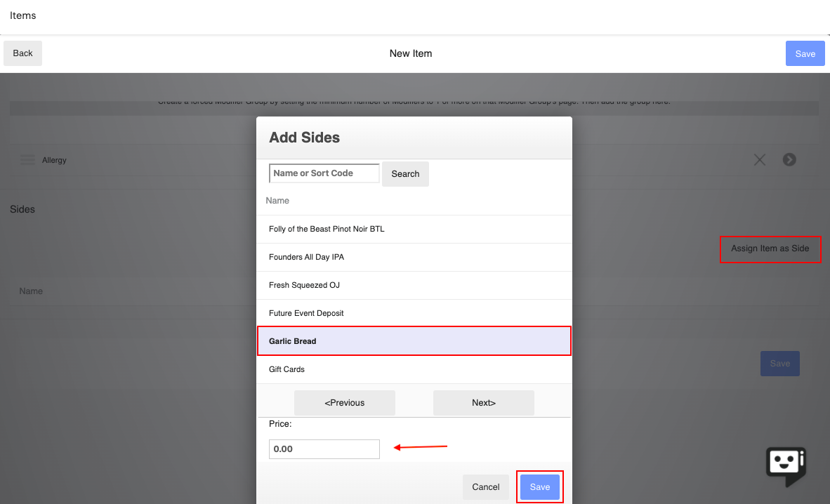The width and height of the screenshot is (830, 504).
Task: Cancel the Add Sides dialog
Action: click(x=485, y=486)
